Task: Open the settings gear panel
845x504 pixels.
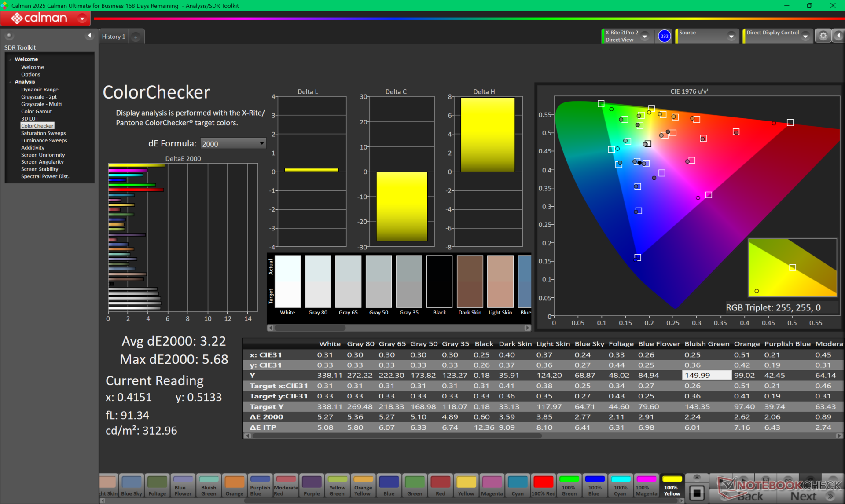Action: [823, 36]
